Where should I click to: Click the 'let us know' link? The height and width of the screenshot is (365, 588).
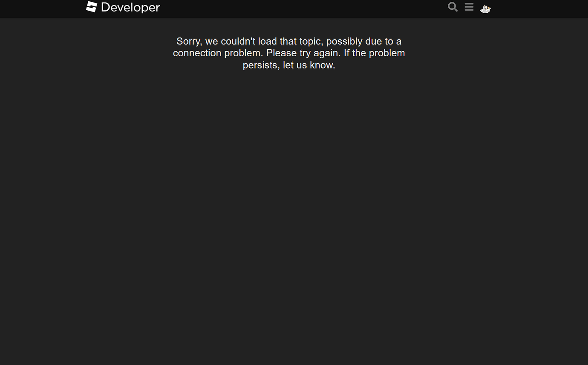click(x=309, y=65)
